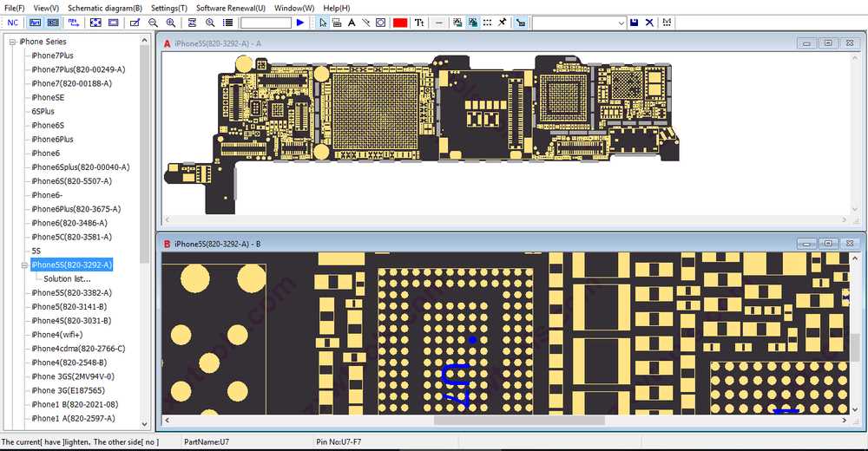868x451 pixels.
Task: Click the search input field in toolbar
Action: coord(266,23)
